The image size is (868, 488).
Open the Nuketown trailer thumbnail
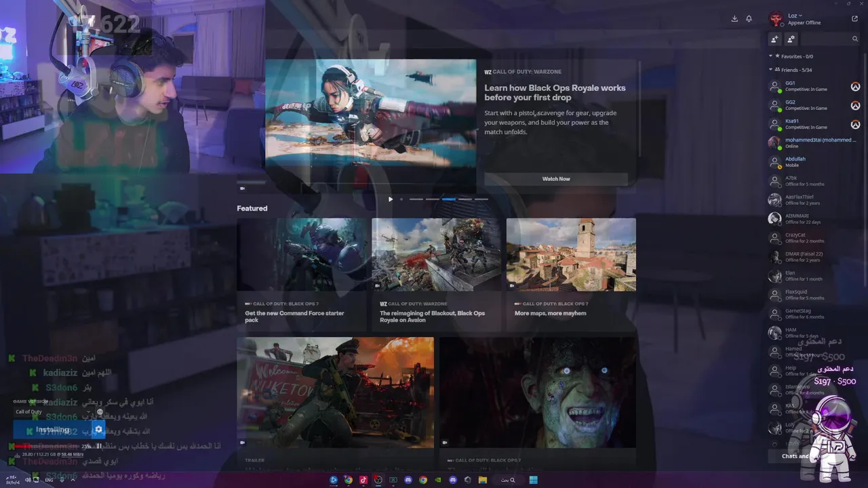click(x=335, y=392)
